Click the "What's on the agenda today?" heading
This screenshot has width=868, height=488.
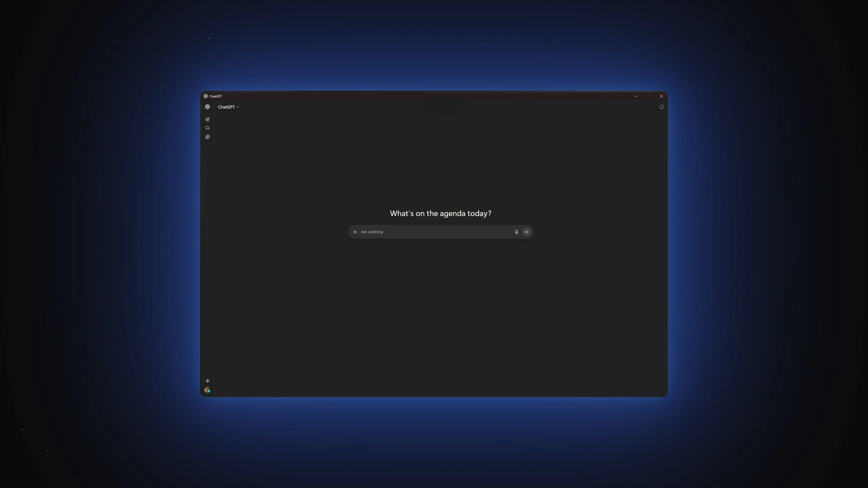(440, 213)
